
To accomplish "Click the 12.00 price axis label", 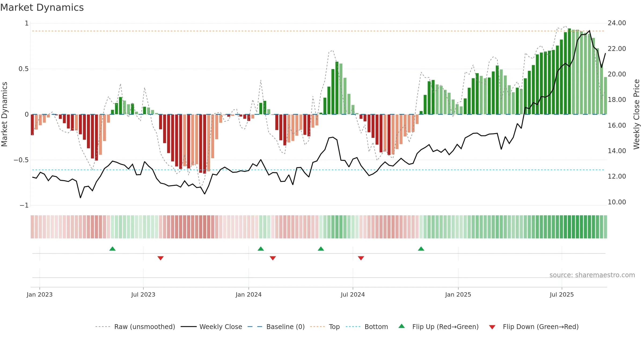I will click(617, 176).
